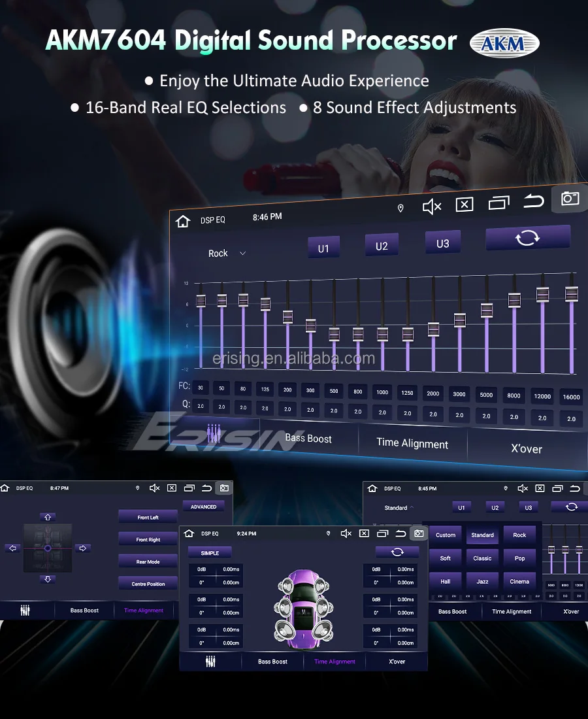Open Time Alignment tab in main EQ

point(412,443)
